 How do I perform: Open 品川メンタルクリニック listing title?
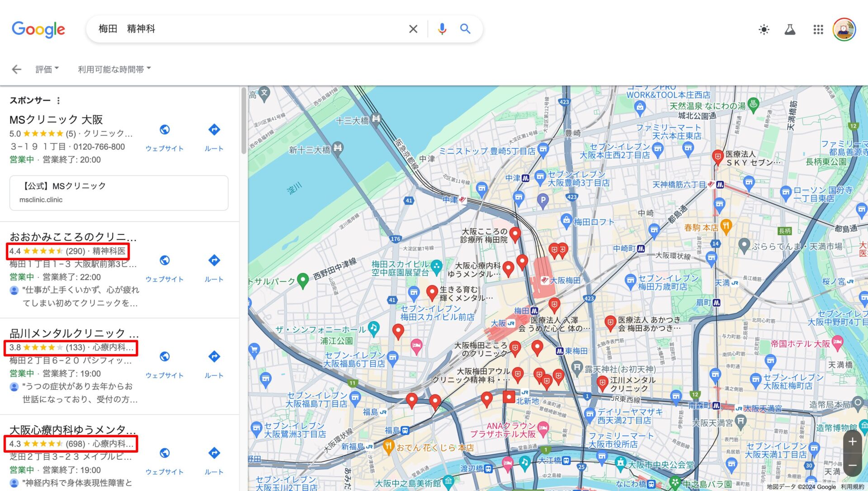(x=74, y=333)
